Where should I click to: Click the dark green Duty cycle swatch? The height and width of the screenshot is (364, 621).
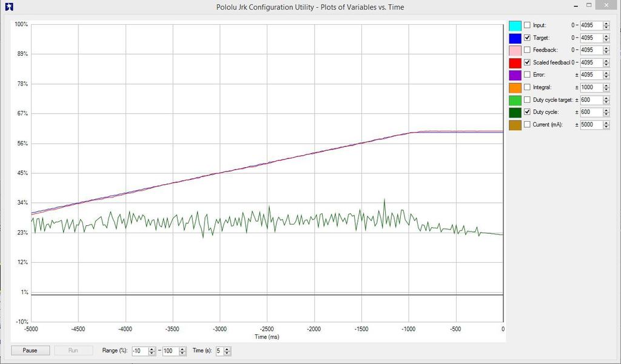point(515,113)
